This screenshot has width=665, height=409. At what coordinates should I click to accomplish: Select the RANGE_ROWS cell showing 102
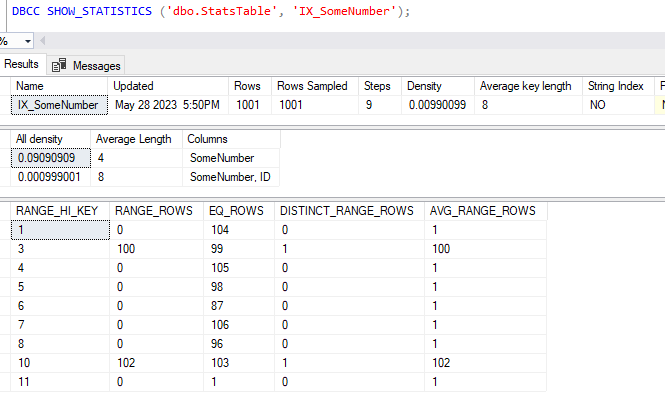click(x=128, y=363)
